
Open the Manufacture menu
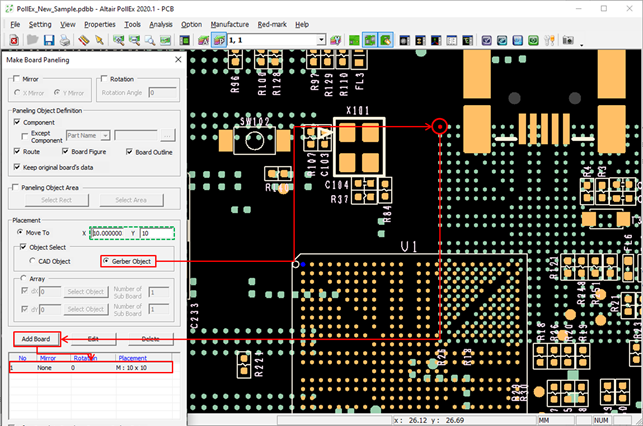(x=229, y=23)
